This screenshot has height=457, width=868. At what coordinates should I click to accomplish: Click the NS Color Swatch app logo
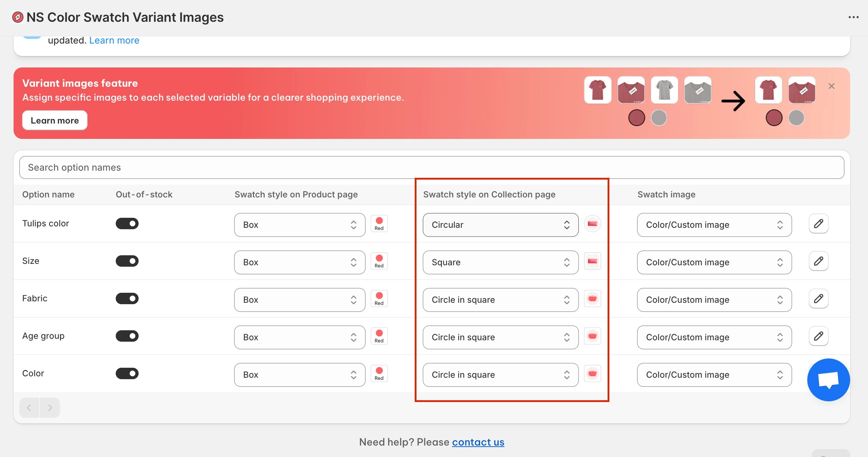point(18,17)
